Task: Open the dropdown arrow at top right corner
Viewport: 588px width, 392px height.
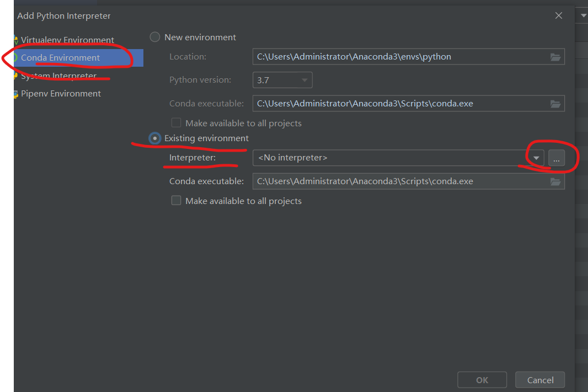Action: (x=582, y=15)
